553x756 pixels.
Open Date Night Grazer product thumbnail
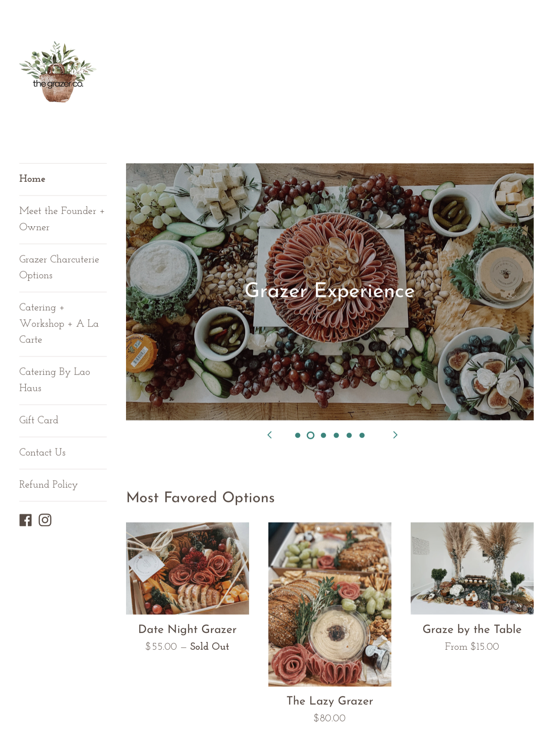[187, 568]
